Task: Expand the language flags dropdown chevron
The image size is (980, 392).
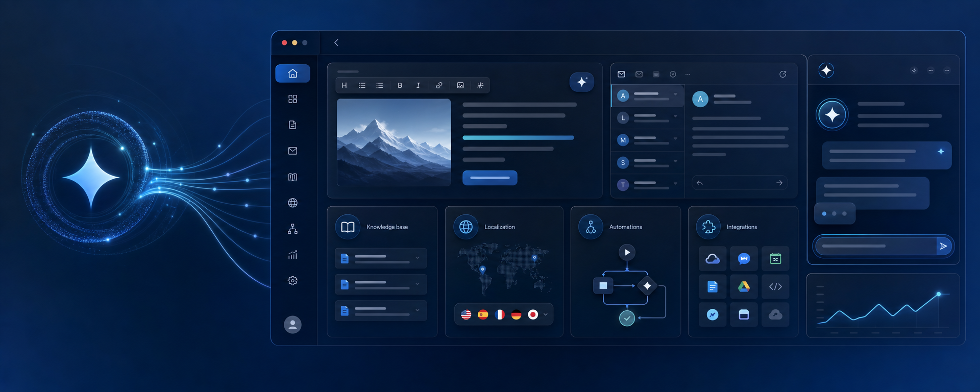Action: pyautogui.click(x=546, y=315)
